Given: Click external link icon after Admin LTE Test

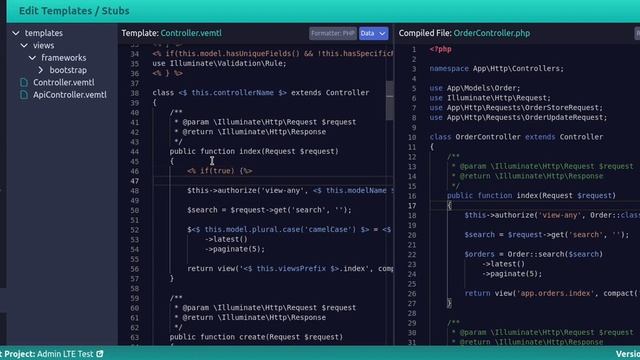Looking at the screenshot, I should (100, 354).
